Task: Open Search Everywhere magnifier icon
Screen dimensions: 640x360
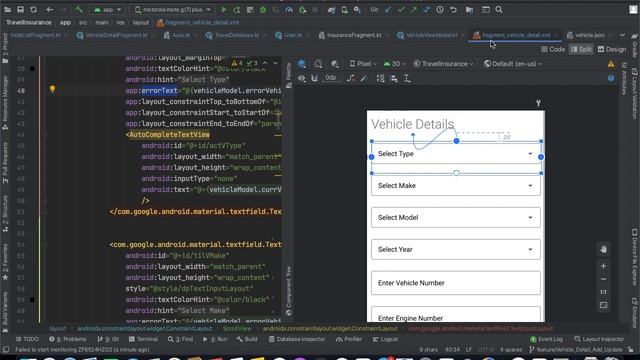Action: (x=499, y=9)
